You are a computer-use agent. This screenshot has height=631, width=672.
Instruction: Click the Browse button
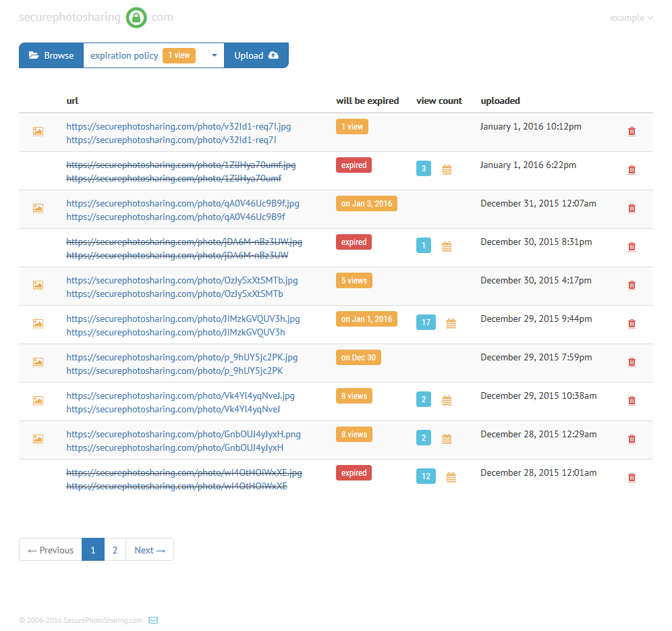coord(51,56)
